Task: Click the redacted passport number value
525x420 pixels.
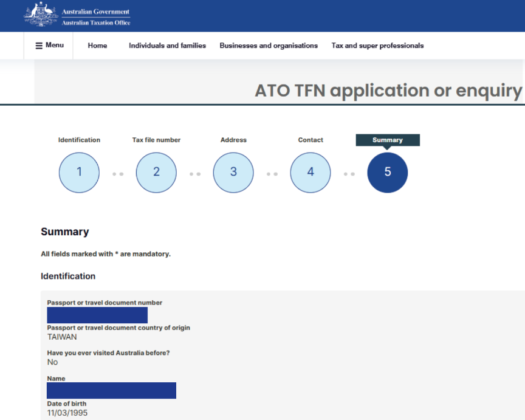Action: click(x=97, y=315)
